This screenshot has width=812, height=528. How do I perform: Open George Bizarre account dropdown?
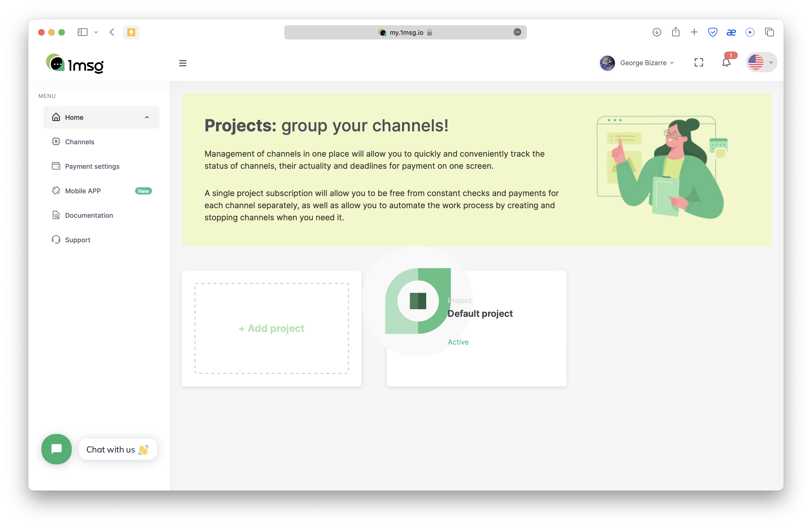[637, 63]
